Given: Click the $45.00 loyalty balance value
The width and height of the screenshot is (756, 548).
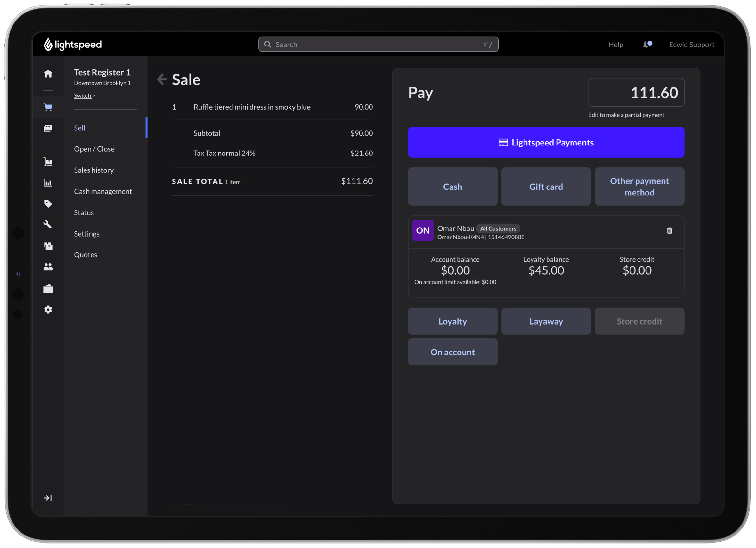Looking at the screenshot, I should [546, 270].
